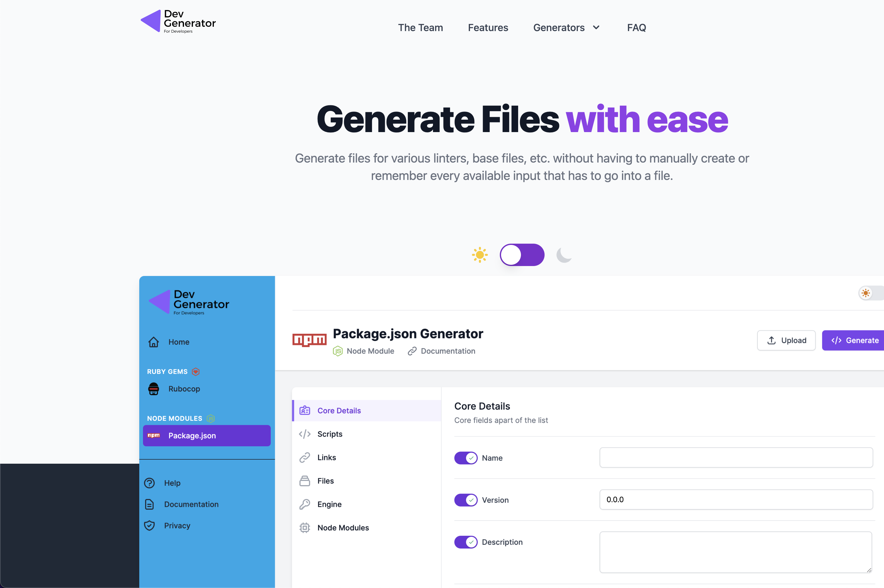The width and height of the screenshot is (884, 588).
Task: Click the Description textarea resize handle
Action: click(x=869, y=570)
